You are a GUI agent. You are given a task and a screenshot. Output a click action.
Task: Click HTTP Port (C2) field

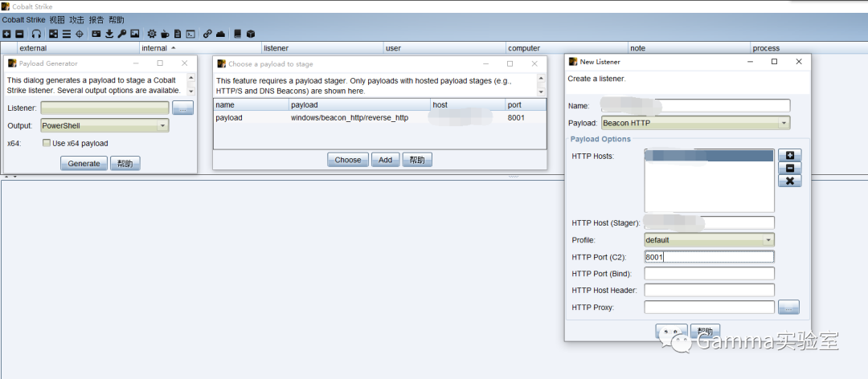point(709,257)
